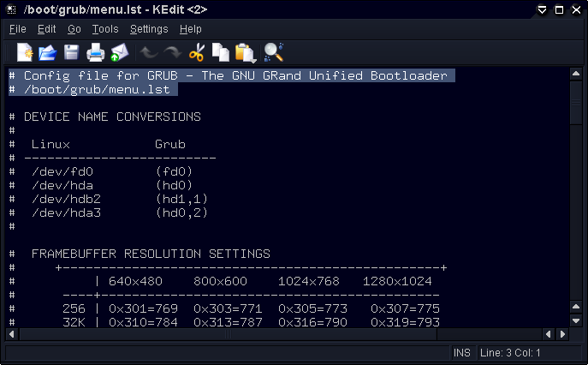
Task: Open Find with the magnifier icon
Action: click(273, 52)
